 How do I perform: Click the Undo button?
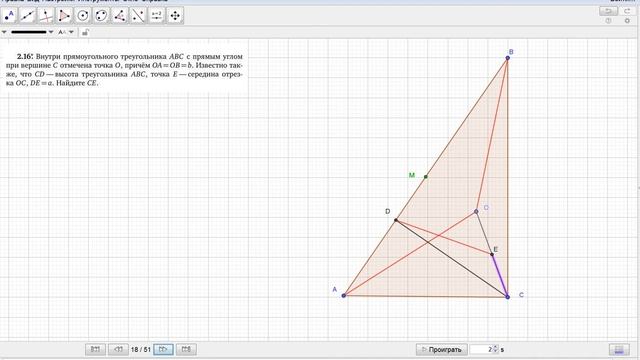point(608,11)
